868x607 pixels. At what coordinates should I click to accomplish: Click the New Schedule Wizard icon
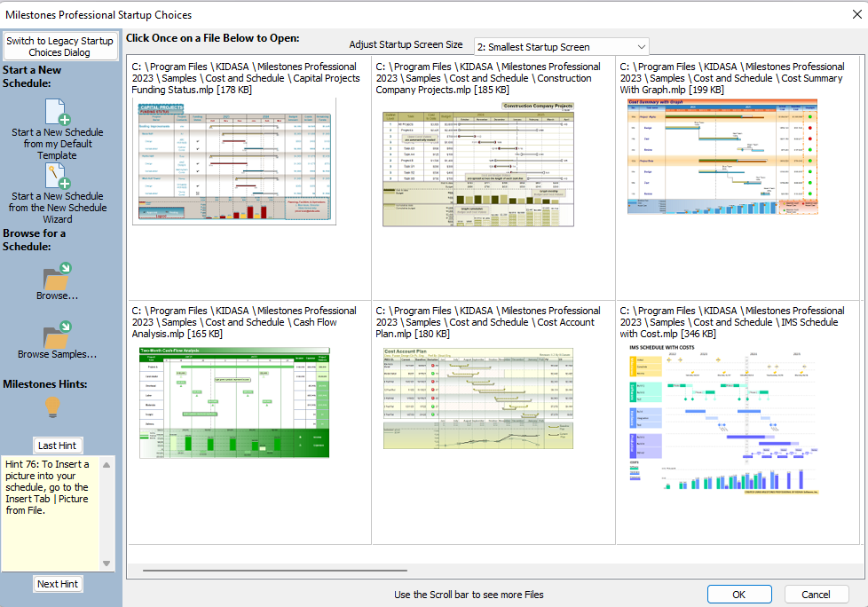(x=57, y=176)
